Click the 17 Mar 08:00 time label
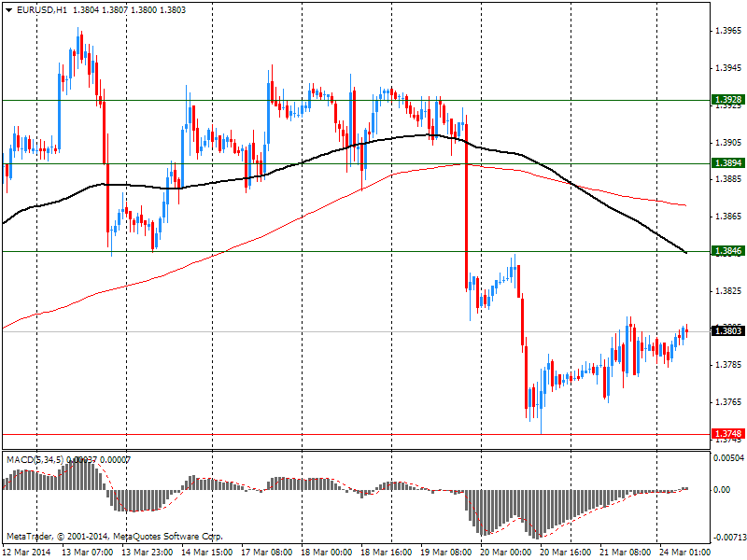Image resolution: width=747 pixels, height=560 pixels. click(267, 553)
